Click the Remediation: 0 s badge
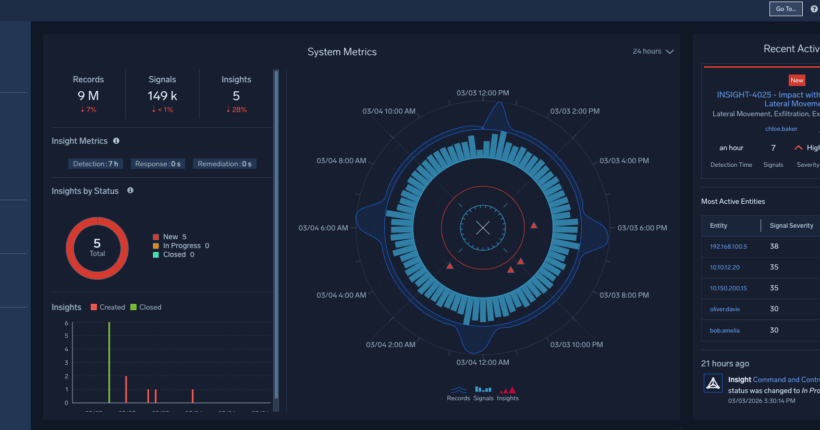 (224, 164)
